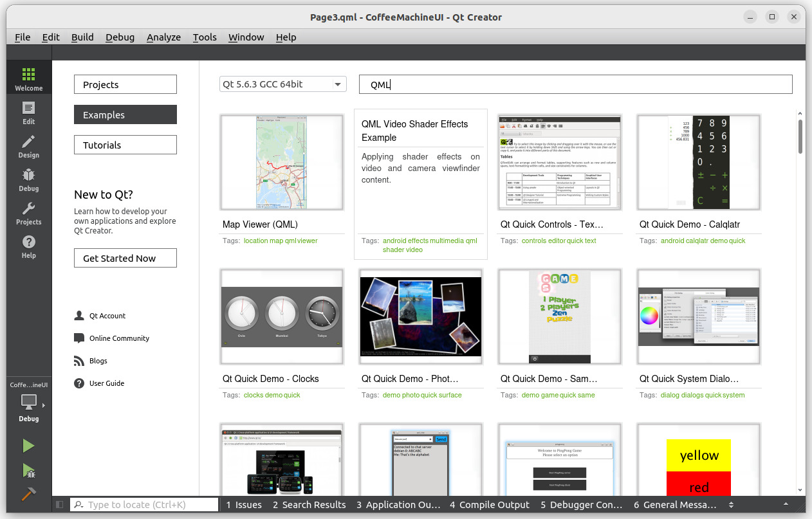Open the Debugger Console pane

[x=582, y=505]
